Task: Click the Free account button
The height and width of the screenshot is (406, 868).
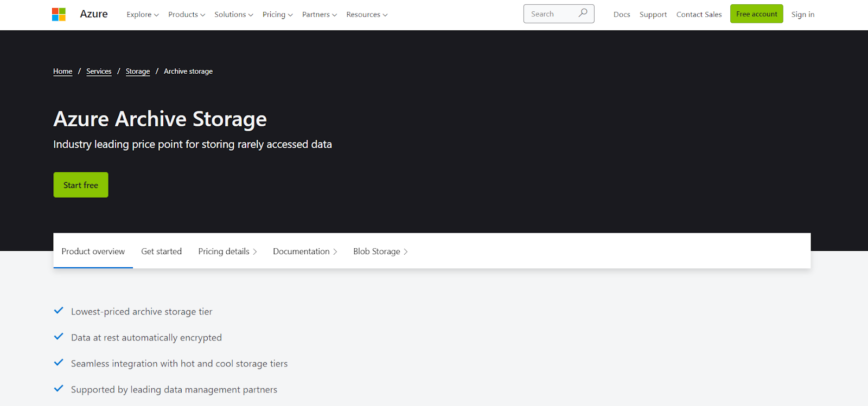Action: coord(756,14)
